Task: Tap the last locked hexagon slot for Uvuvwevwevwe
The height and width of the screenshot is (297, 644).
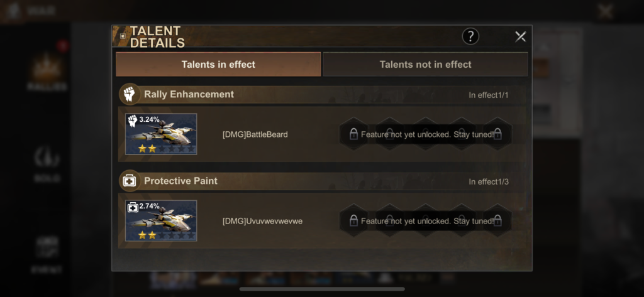Action: [497, 220]
